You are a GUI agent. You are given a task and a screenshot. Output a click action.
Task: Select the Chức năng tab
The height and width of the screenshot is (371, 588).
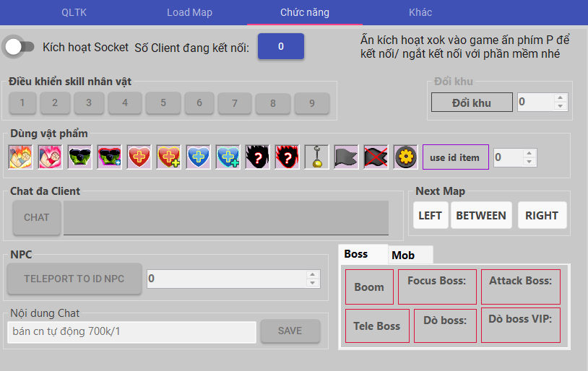coord(305,12)
